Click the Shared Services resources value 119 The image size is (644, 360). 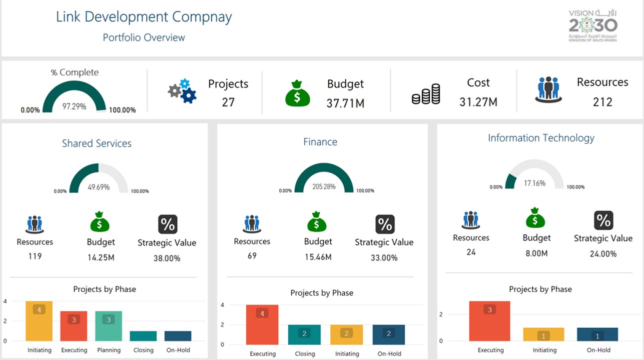tap(35, 256)
